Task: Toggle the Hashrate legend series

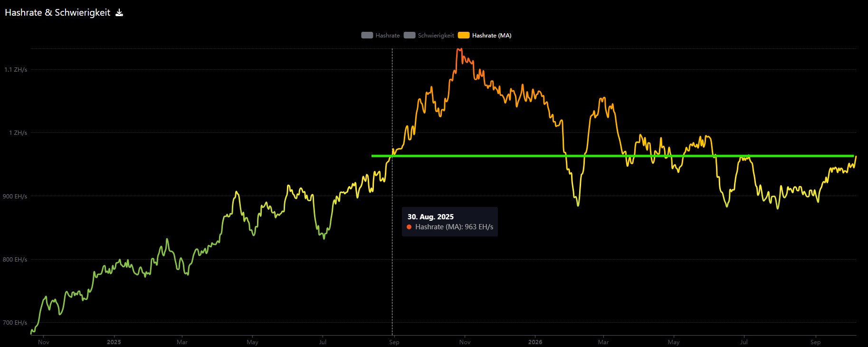Action: pos(381,35)
